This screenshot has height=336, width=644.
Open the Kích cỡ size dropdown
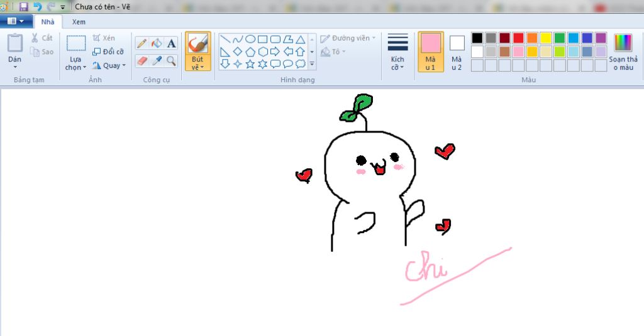(397, 51)
